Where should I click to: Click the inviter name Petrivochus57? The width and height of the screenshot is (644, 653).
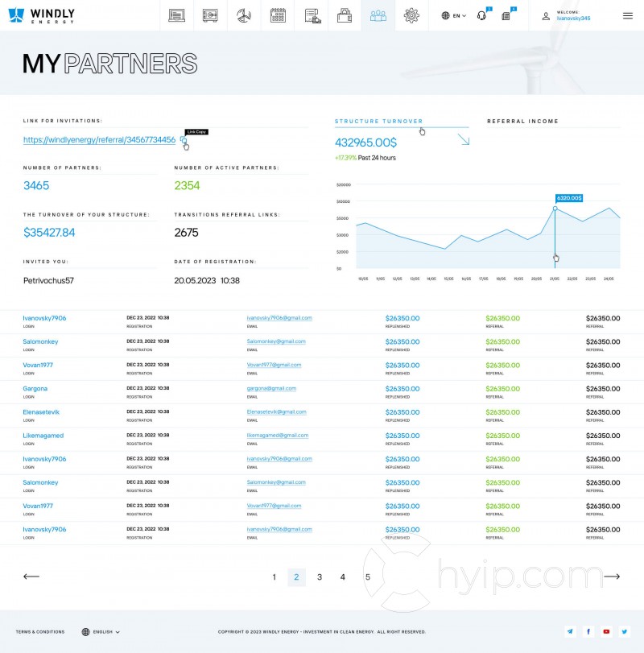[49, 280]
